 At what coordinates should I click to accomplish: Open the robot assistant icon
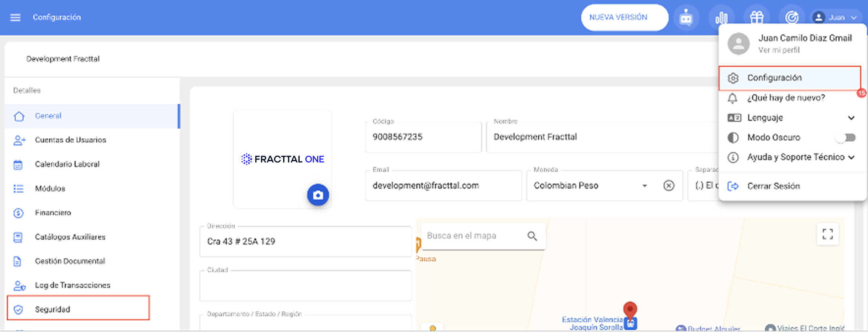pyautogui.click(x=686, y=18)
